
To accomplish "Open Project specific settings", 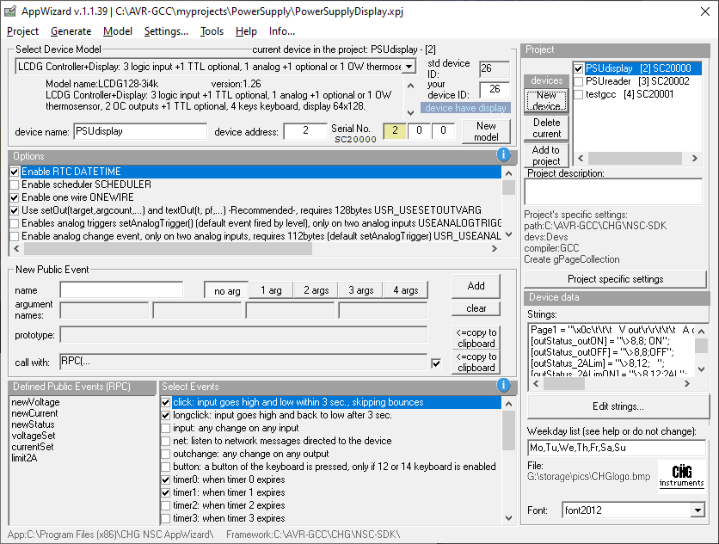I will 615,279.
